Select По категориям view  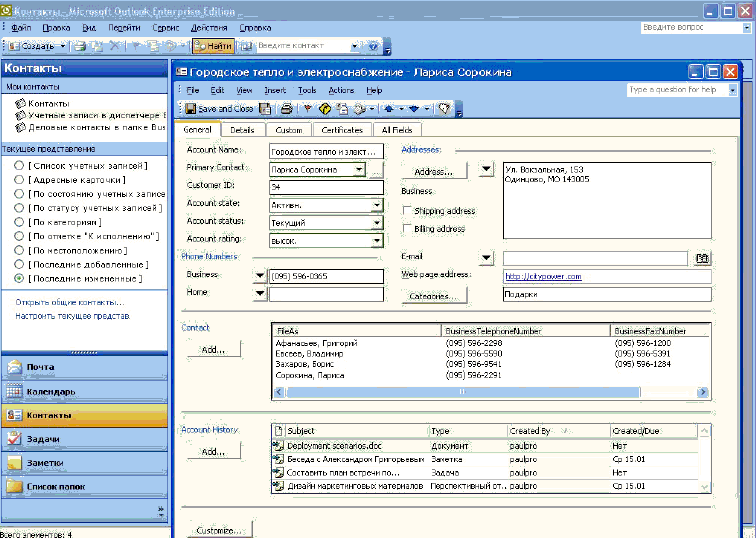click(58, 222)
